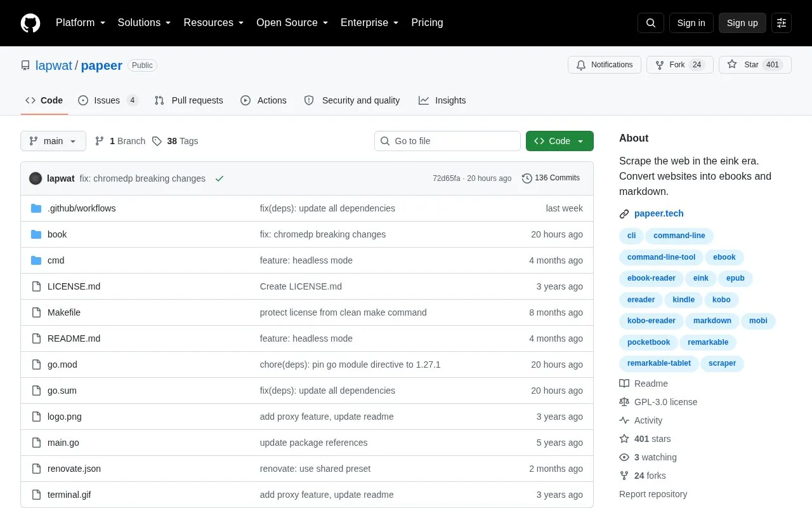
Task: Open the search magnifier button
Action: tap(651, 23)
